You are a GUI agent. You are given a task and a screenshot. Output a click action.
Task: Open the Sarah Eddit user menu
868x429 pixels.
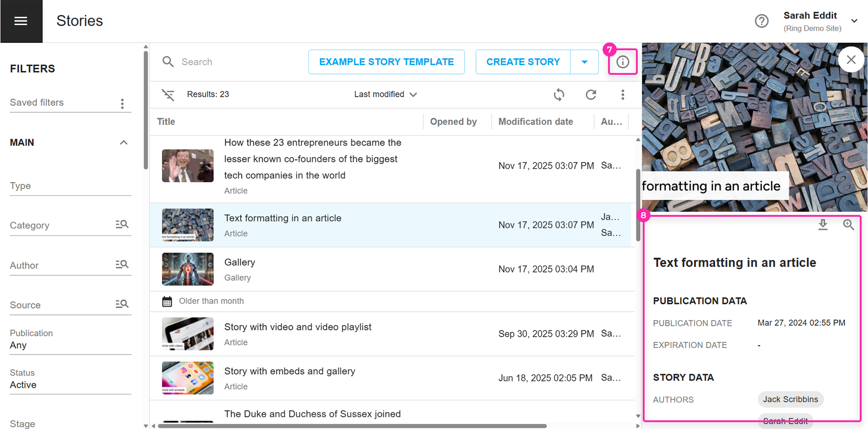[x=854, y=21]
